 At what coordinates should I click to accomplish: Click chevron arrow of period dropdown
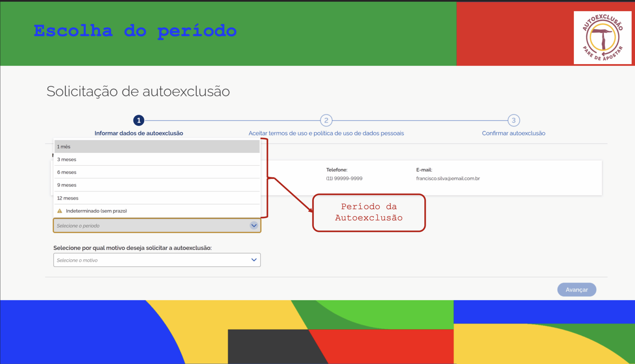254,226
